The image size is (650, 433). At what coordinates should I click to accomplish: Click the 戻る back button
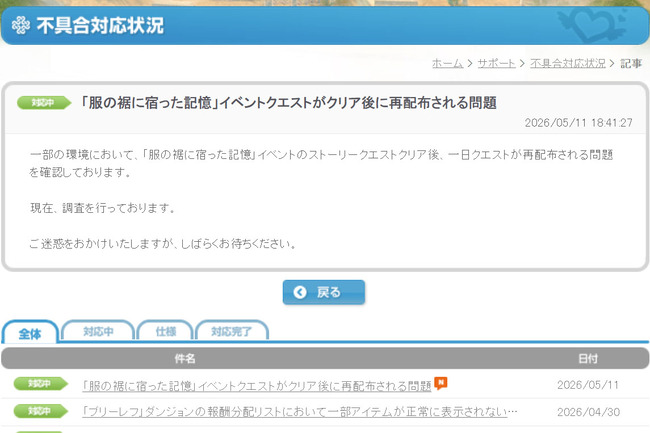[x=324, y=292]
